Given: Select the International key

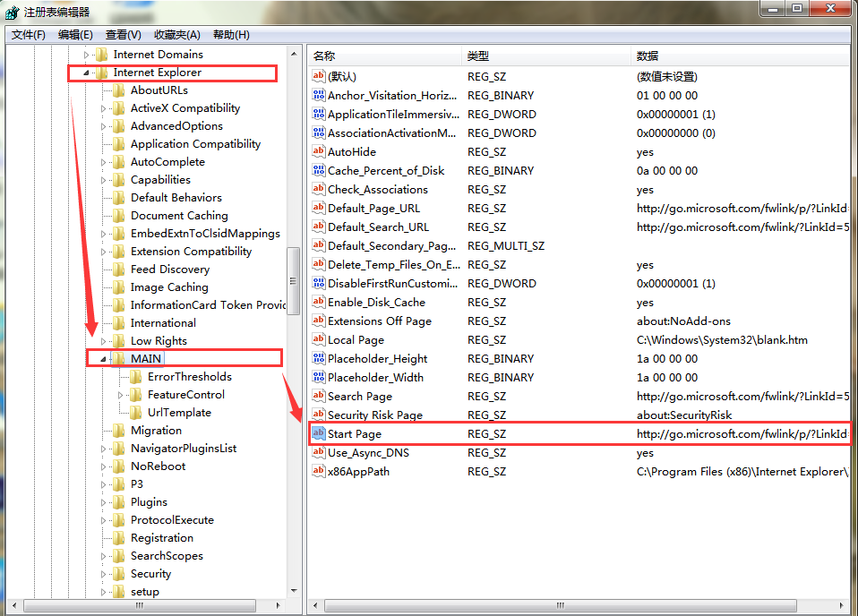Looking at the screenshot, I should pos(163,322).
